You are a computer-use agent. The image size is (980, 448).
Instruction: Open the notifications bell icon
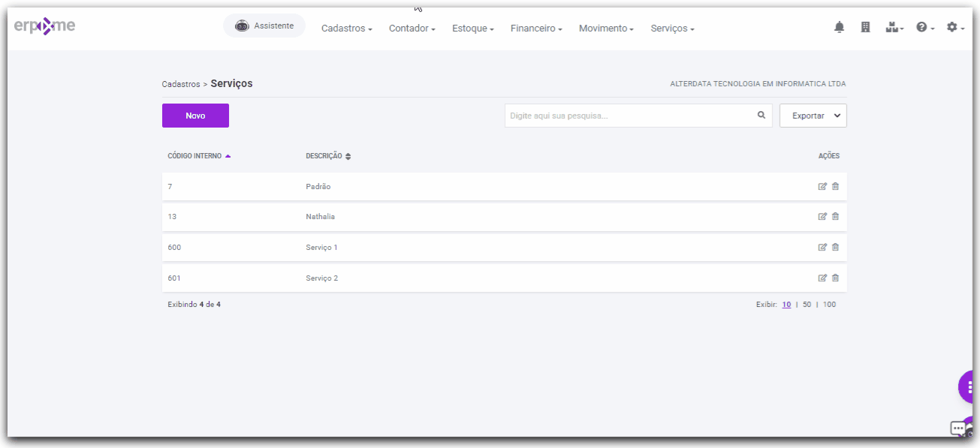(x=839, y=28)
